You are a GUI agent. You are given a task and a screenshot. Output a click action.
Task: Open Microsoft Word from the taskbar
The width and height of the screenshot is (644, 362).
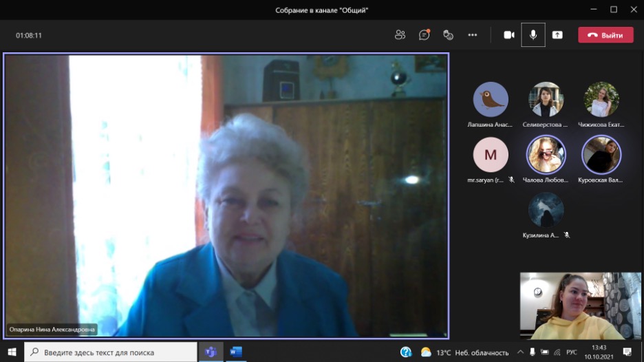[x=236, y=352]
